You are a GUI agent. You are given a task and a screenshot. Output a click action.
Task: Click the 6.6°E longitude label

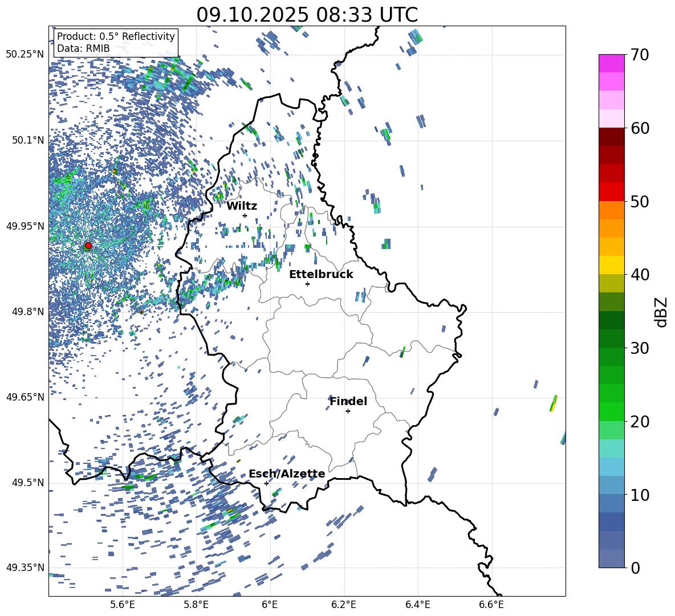coord(491,605)
